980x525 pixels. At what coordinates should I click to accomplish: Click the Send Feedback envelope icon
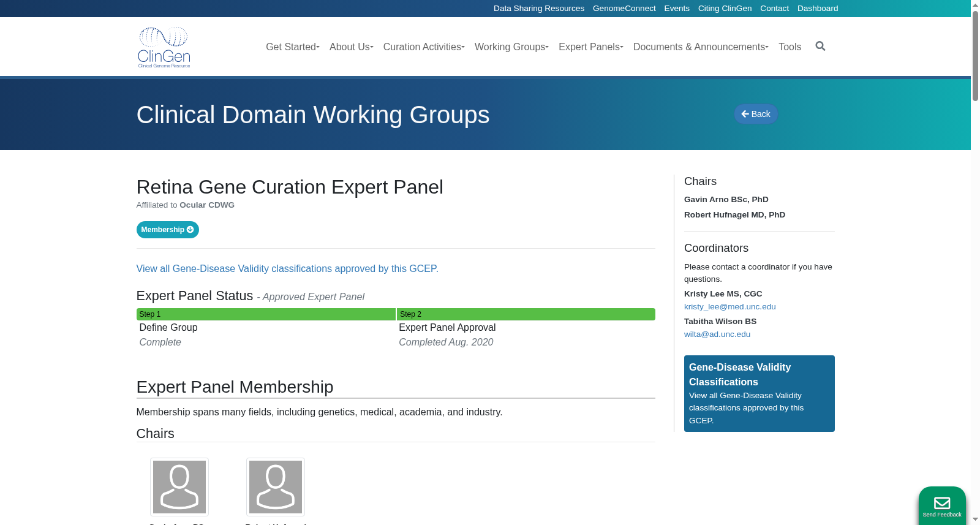click(x=942, y=504)
